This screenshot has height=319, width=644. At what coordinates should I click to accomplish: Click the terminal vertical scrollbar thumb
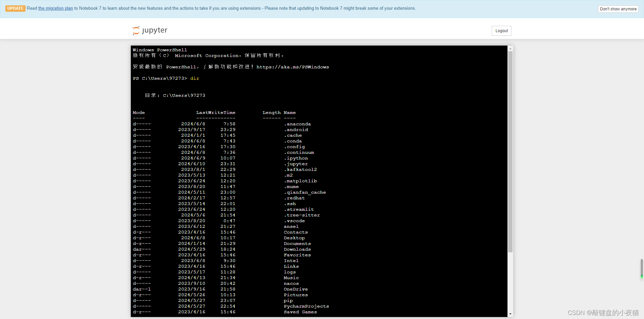[510, 152]
